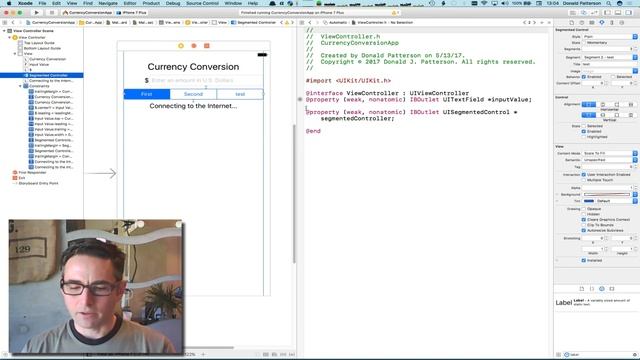This screenshot has height=360, width=640.
Task: Open the Navigate menu
Action: [108, 3]
